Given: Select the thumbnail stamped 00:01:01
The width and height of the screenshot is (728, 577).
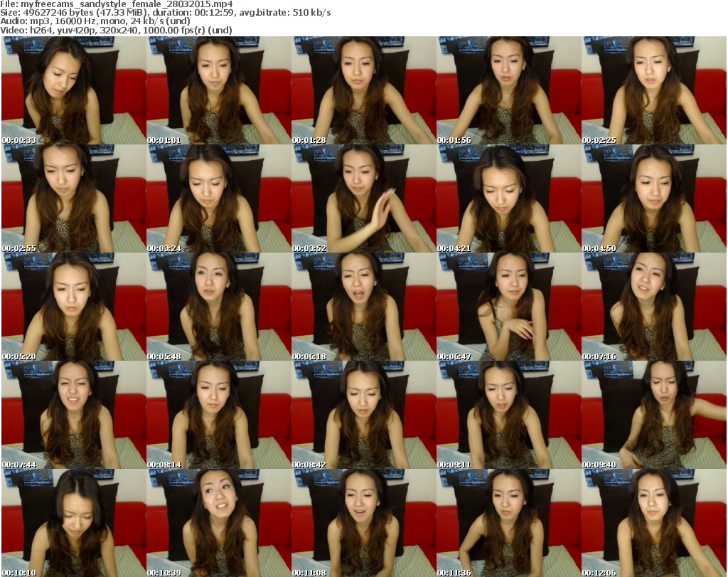Looking at the screenshot, I should (x=219, y=90).
